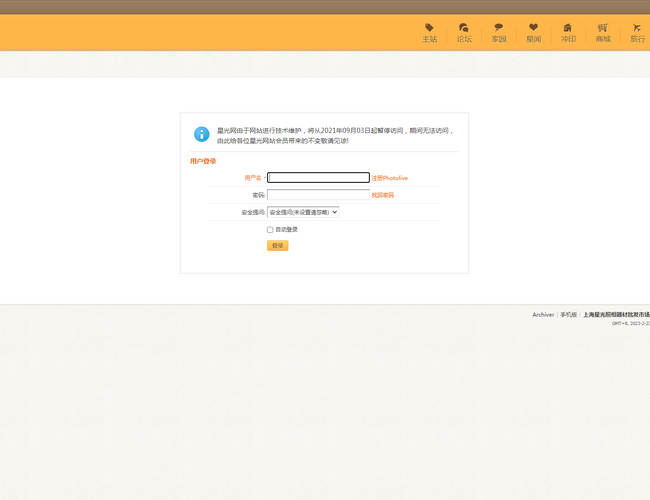Enable the 自动登录 checkbox
The image size is (650, 500).
pos(270,230)
